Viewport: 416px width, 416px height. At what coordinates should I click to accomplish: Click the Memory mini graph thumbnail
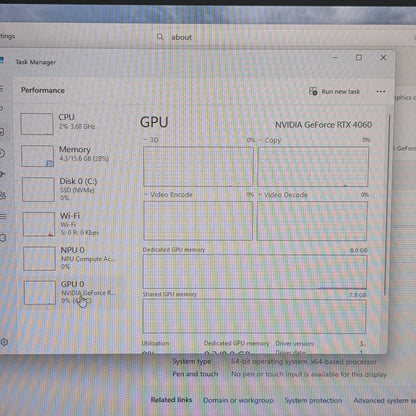pos(37,156)
